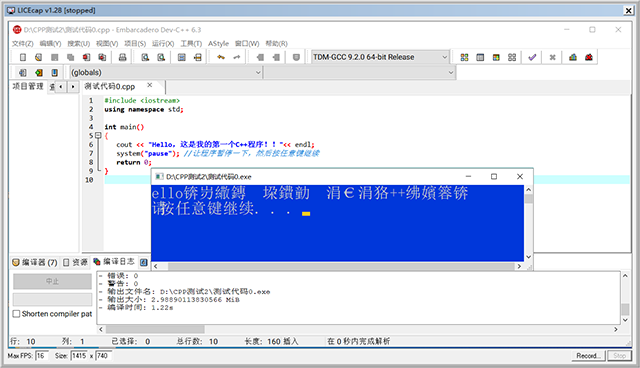
Task: Close the 测试代码0.cpp editor tab
Action: (150, 85)
